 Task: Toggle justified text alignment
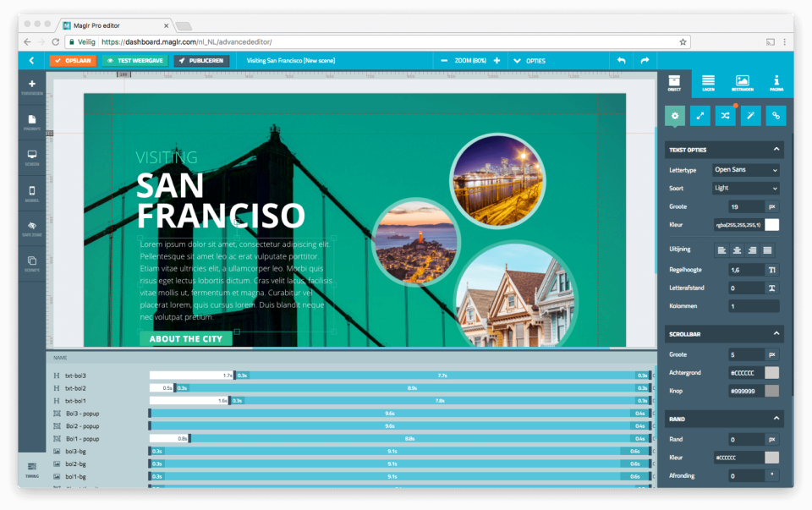coord(768,250)
